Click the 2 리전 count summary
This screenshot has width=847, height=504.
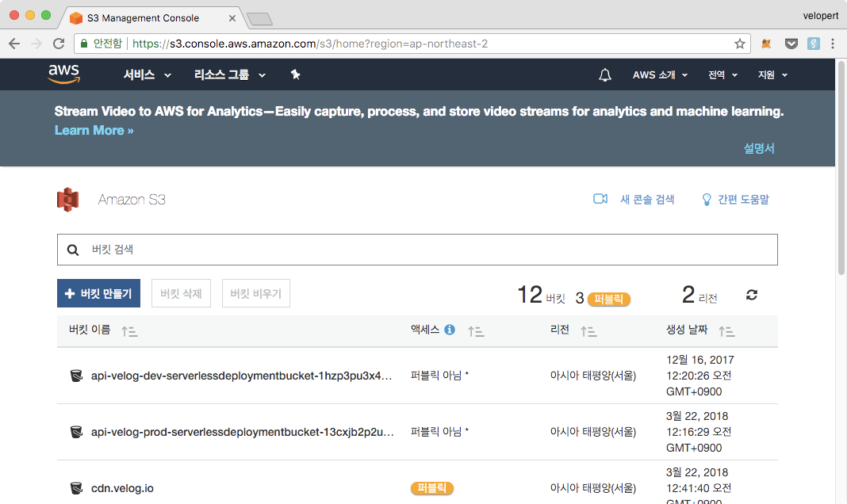(699, 295)
